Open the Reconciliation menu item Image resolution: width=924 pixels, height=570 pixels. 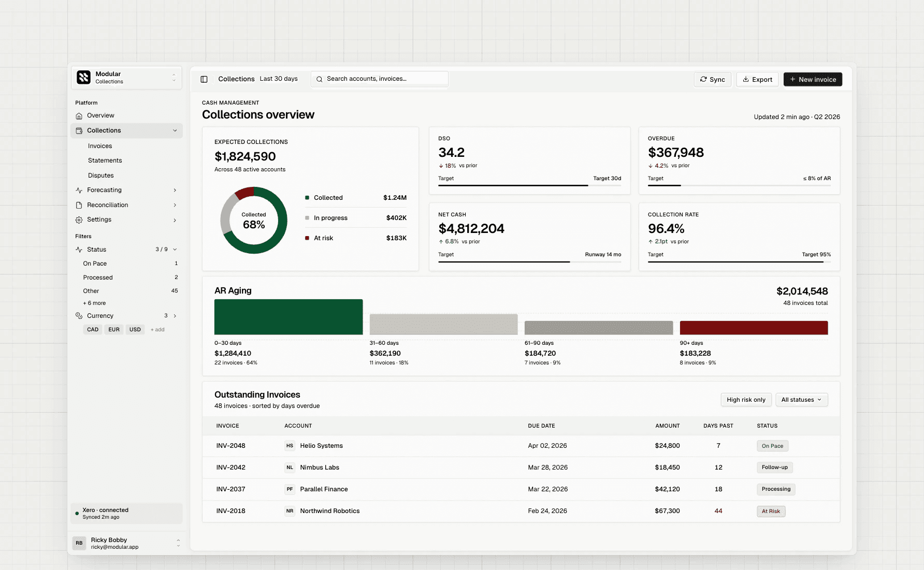point(126,205)
